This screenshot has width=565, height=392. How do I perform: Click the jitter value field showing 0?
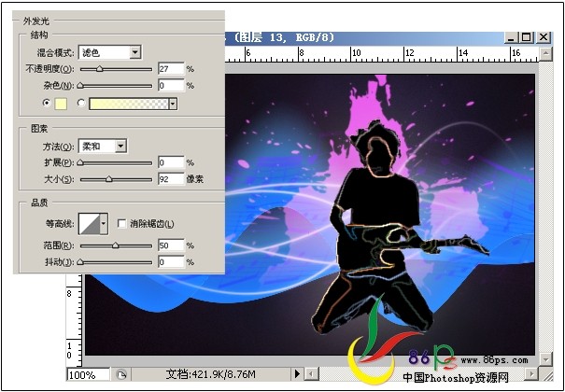171,262
